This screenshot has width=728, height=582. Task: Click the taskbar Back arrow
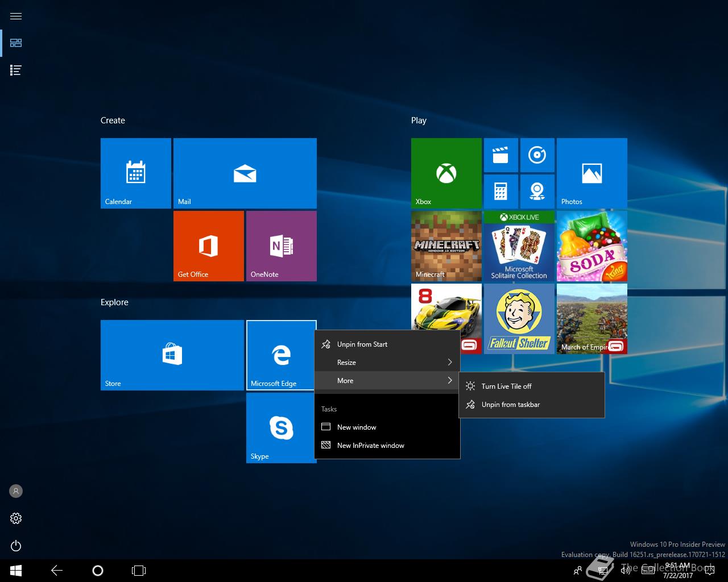point(57,571)
